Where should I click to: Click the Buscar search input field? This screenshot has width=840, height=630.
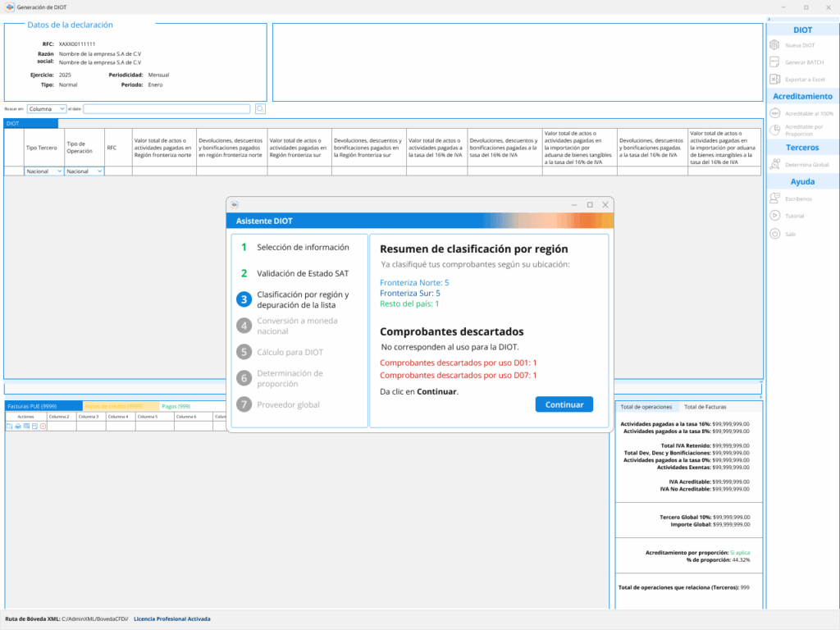(x=167, y=108)
